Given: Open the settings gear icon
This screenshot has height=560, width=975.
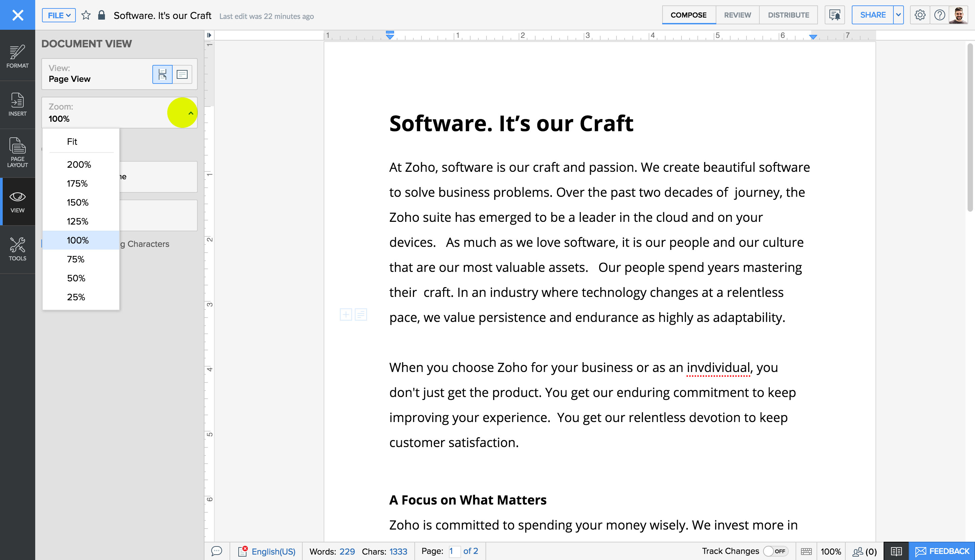Looking at the screenshot, I should coord(919,15).
